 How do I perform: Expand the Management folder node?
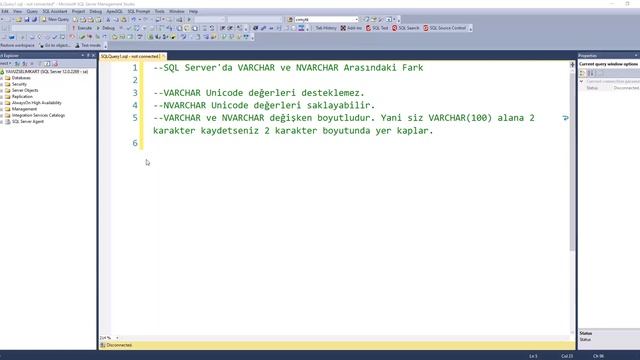[x=2, y=109]
